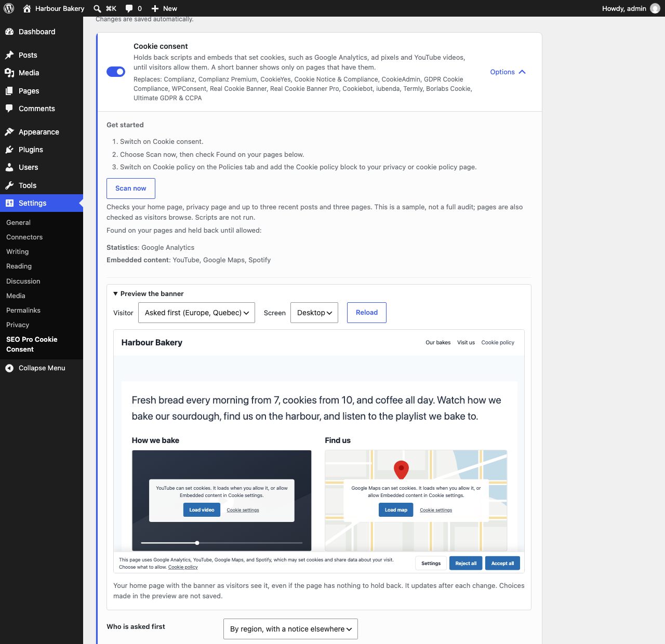The height and width of the screenshot is (644, 665).
Task: Open the Screen Desktop dropdown
Action: tap(314, 313)
